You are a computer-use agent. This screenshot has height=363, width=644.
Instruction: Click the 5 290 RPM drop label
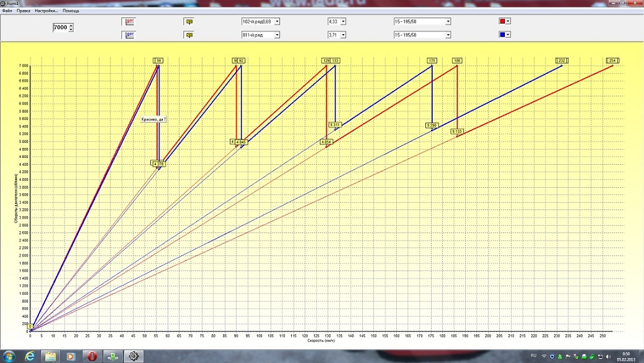432,125
